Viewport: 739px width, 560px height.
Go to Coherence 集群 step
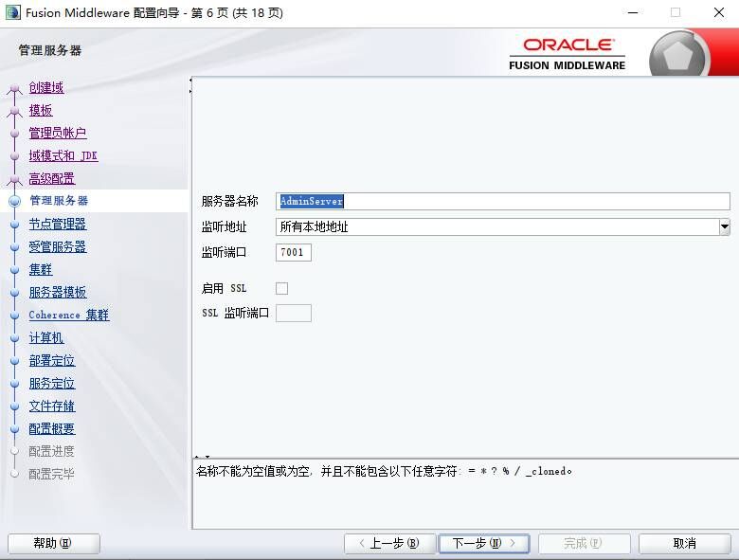69,315
